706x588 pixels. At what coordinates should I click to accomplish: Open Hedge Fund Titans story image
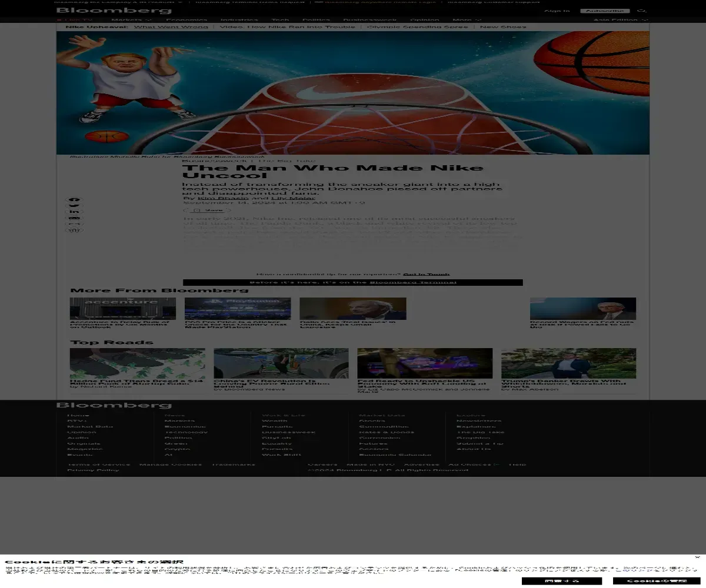(138, 363)
